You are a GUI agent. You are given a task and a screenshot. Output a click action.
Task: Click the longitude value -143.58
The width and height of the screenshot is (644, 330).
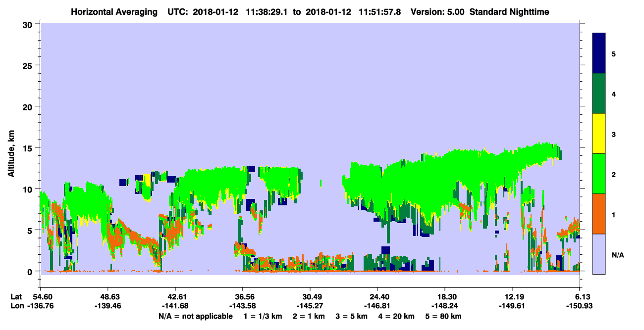click(243, 306)
